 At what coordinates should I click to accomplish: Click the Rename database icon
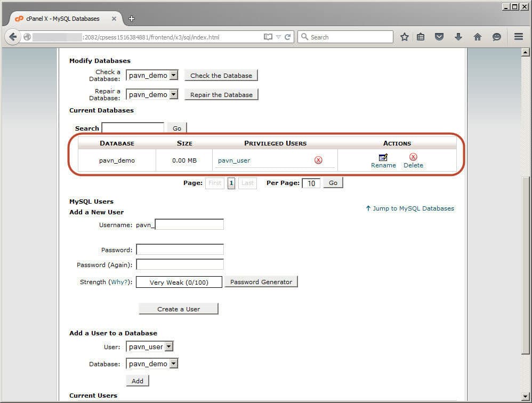383,157
